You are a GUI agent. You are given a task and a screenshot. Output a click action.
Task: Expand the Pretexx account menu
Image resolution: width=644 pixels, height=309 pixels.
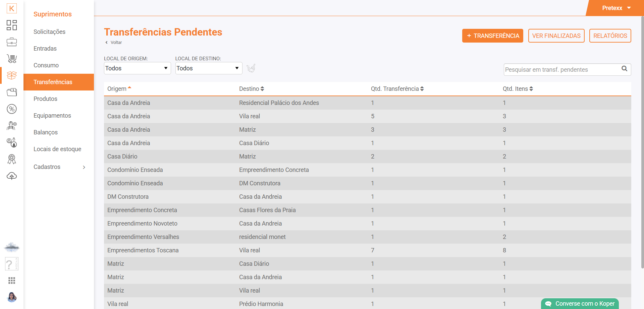616,8
